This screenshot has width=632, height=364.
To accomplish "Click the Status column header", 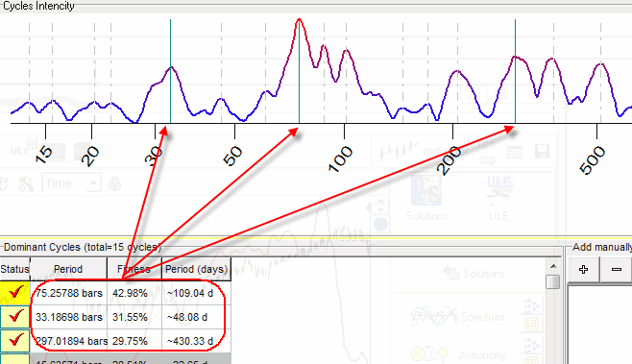I will click(x=15, y=269).
